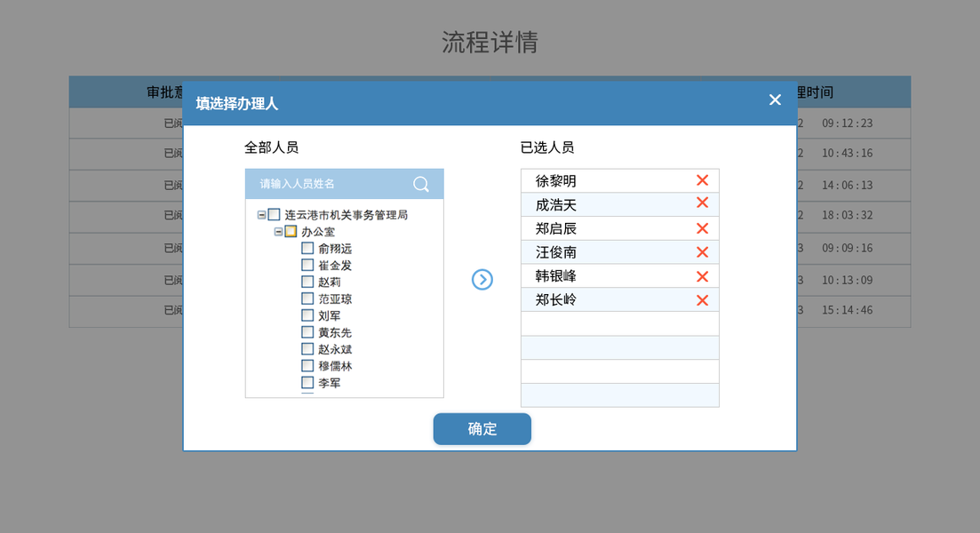Remove 汪俊南 from selected personnel

coord(702,252)
